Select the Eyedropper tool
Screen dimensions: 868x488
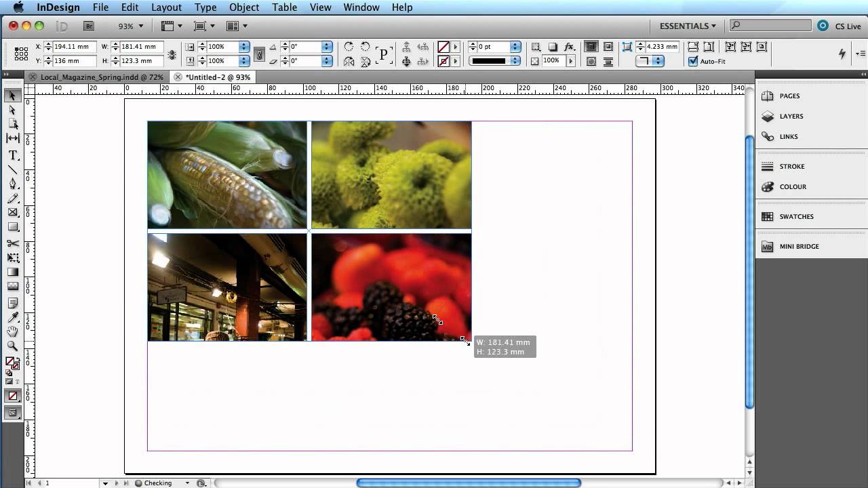pos(13,317)
